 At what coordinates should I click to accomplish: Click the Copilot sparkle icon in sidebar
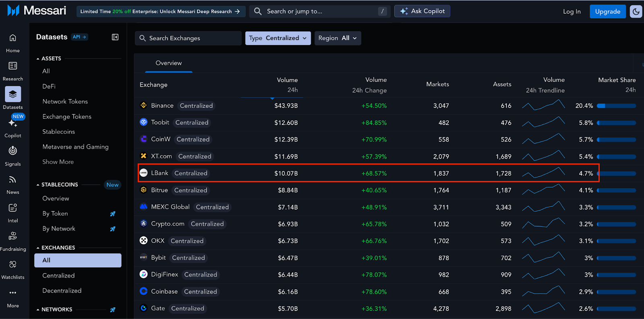pos(13,123)
